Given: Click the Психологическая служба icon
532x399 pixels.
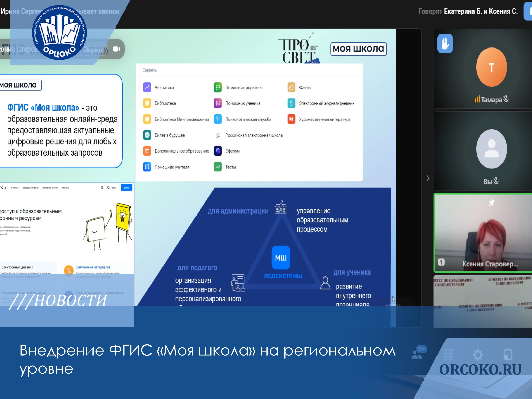Looking at the screenshot, I should pos(218,119).
